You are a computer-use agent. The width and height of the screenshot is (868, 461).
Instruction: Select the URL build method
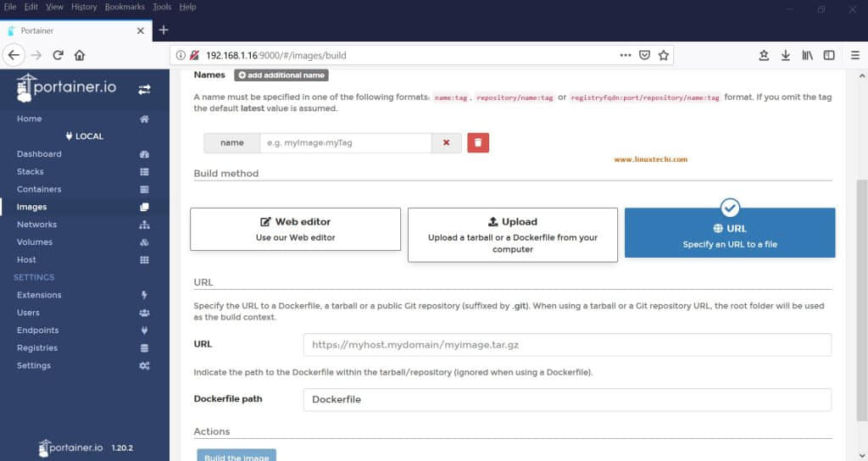tap(729, 235)
